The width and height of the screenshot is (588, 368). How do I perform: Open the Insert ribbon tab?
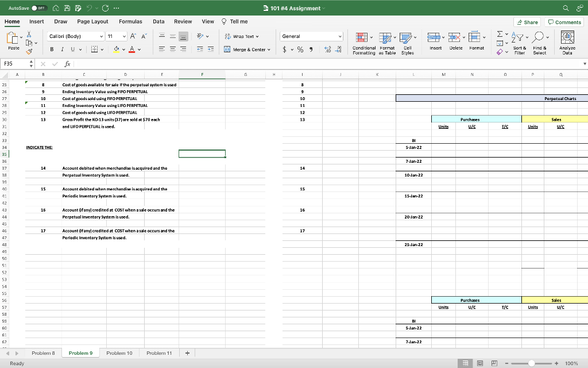point(36,21)
